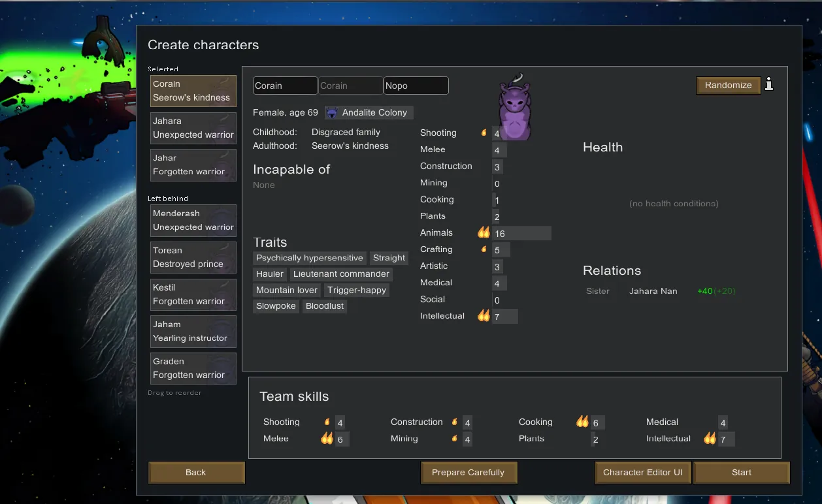This screenshot has height=504, width=822.
Task: Select Torean Destroyed prince character
Action: tap(193, 257)
